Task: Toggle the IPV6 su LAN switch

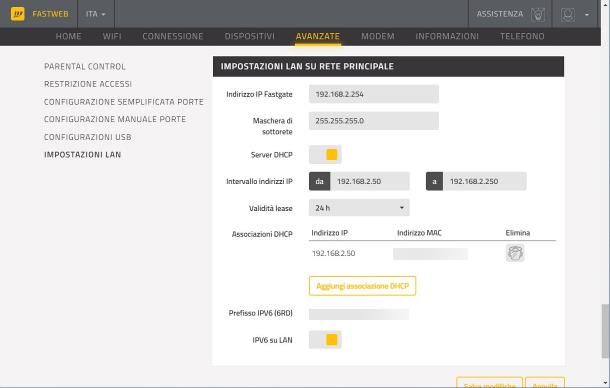Action: click(x=325, y=340)
